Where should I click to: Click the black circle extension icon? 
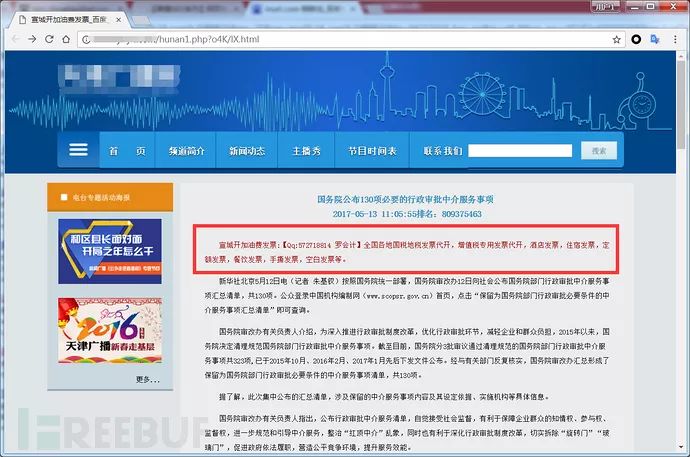(636, 39)
